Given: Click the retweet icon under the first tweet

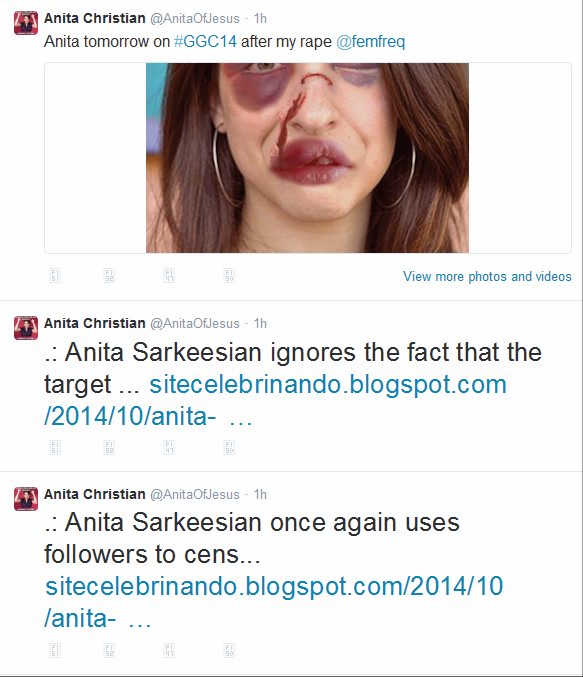Looking at the screenshot, I should (x=109, y=275).
